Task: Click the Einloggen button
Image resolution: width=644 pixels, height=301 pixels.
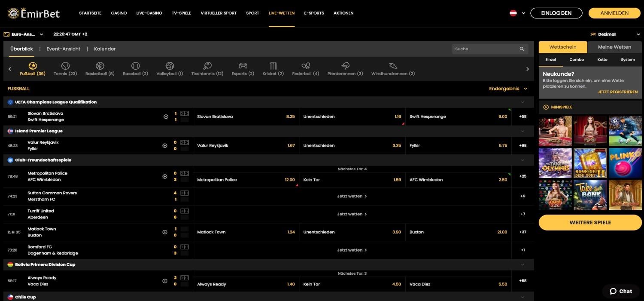Action: (x=556, y=13)
